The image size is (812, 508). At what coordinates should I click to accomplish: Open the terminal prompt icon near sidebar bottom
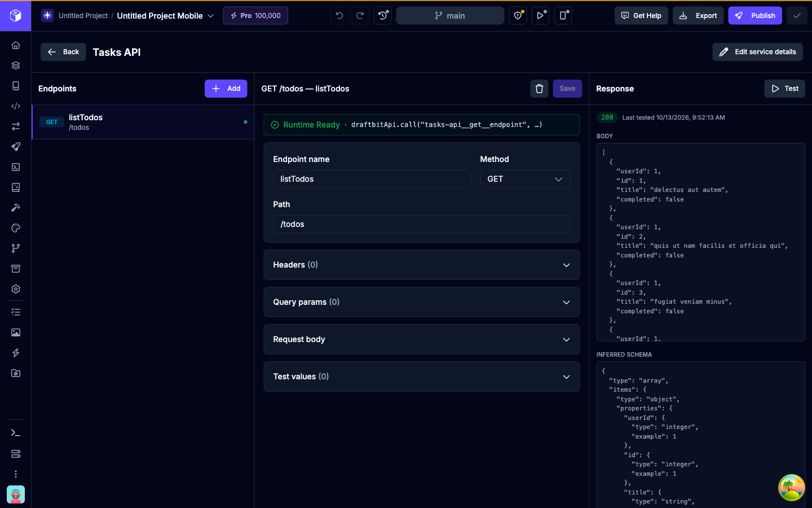tap(16, 433)
